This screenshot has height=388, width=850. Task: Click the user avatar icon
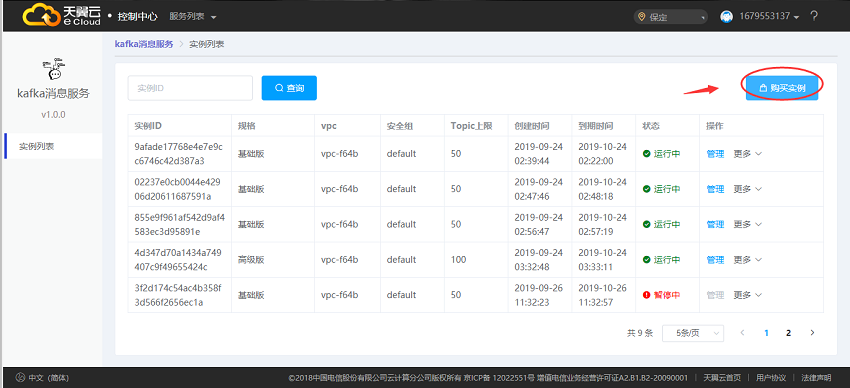726,17
